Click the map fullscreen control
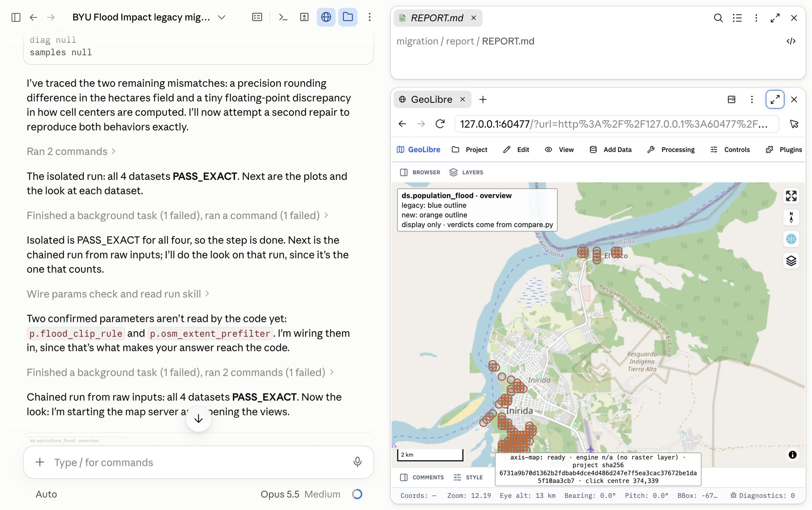Image resolution: width=812 pixels, height=510 pixels. click(791, 196)
